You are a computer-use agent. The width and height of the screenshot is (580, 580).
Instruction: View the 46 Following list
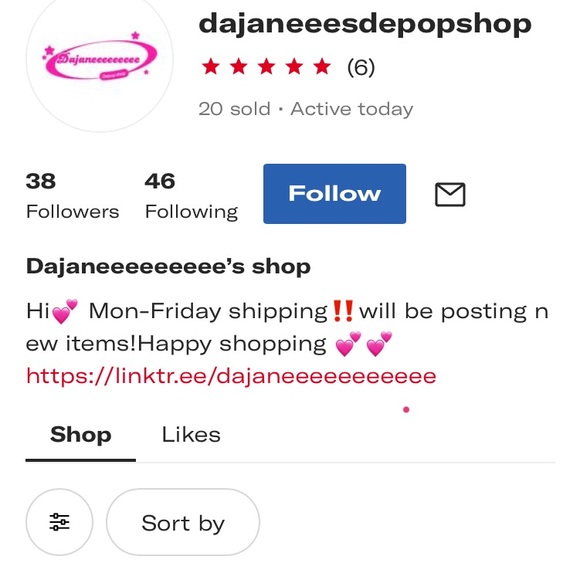tap(191, 196)
